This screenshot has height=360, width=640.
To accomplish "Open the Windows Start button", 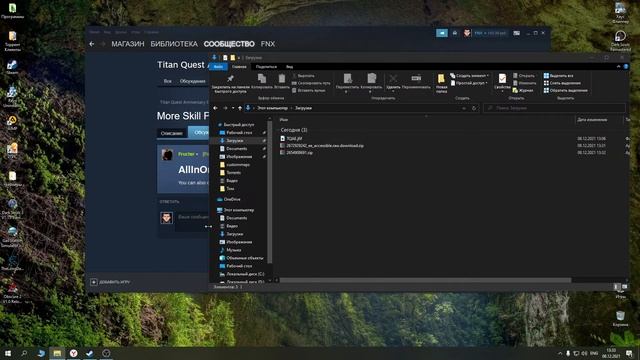I will tap(8, 353).
